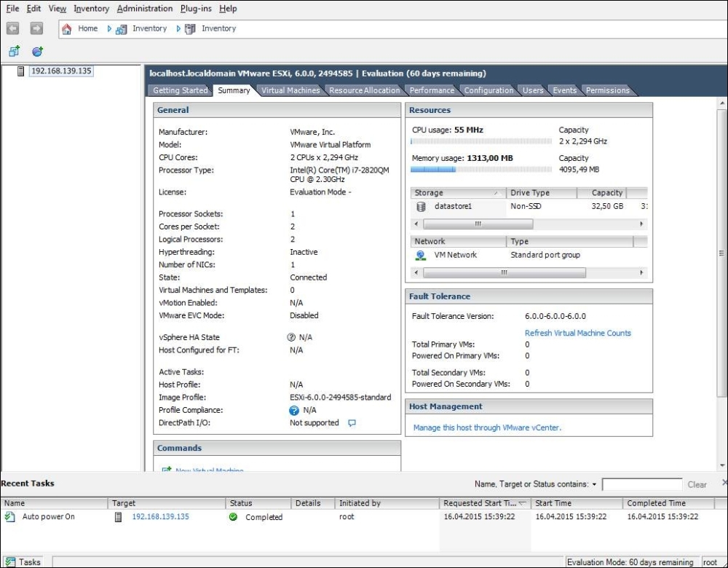Close the Recent Tasks panel
Viewport: 728px width, 568px height.
pos(725,483)
